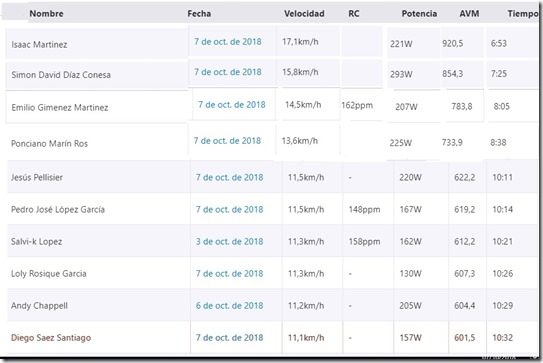Click the 13,6km/h speed value

300,141
